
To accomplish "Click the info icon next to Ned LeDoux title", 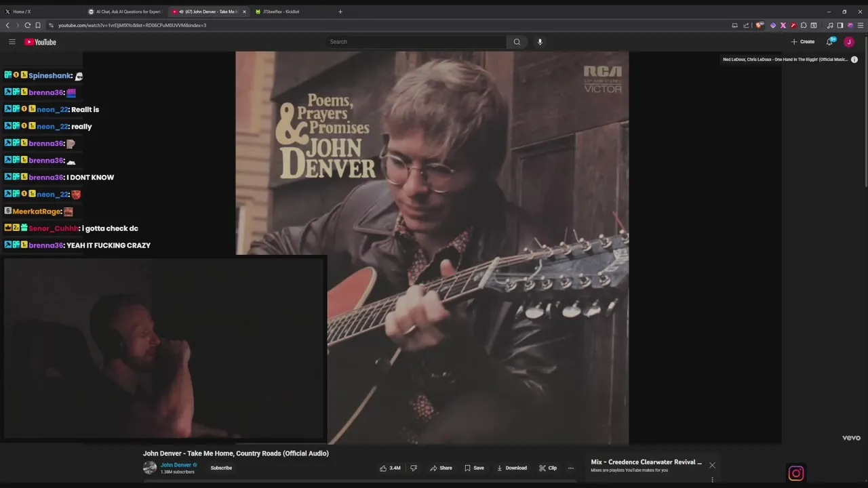I will [854, 60].
